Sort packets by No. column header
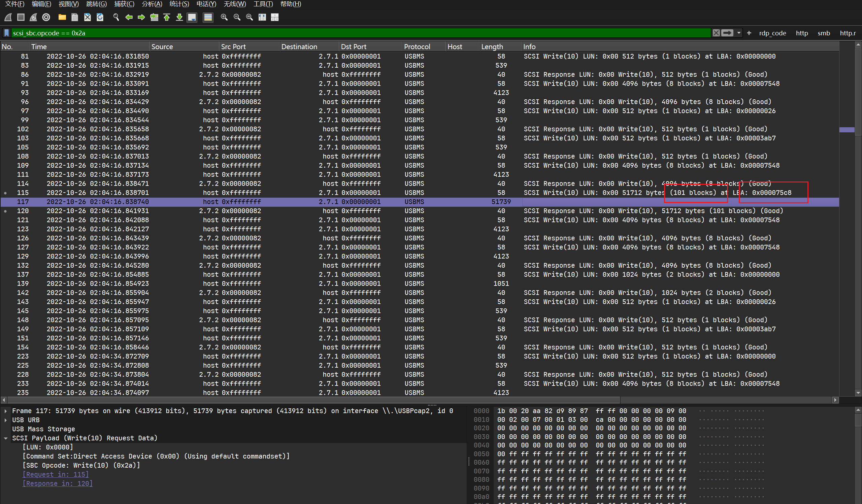The image size is (862, 504). point(15,46)
